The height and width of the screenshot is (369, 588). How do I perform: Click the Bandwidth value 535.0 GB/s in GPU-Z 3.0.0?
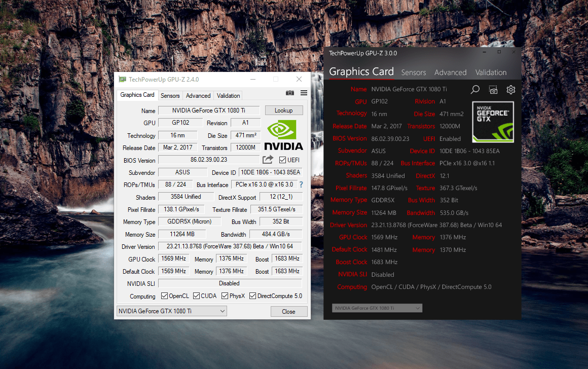[x=454, y=212]
